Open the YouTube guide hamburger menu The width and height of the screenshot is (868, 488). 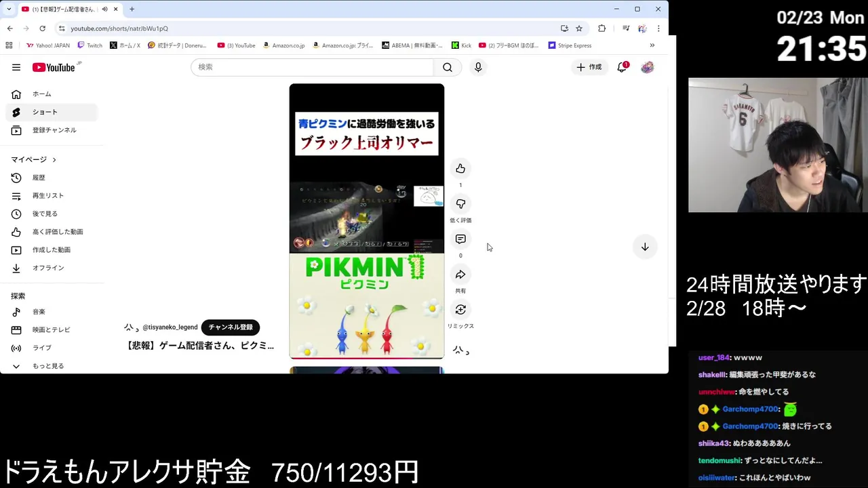coord(16,67)
